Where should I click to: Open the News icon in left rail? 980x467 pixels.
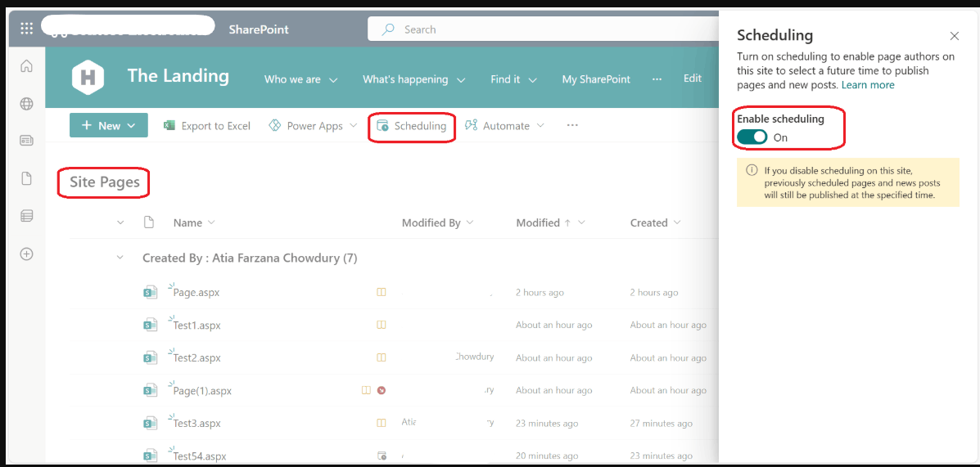pyautogui.click(x=26, y=141)
